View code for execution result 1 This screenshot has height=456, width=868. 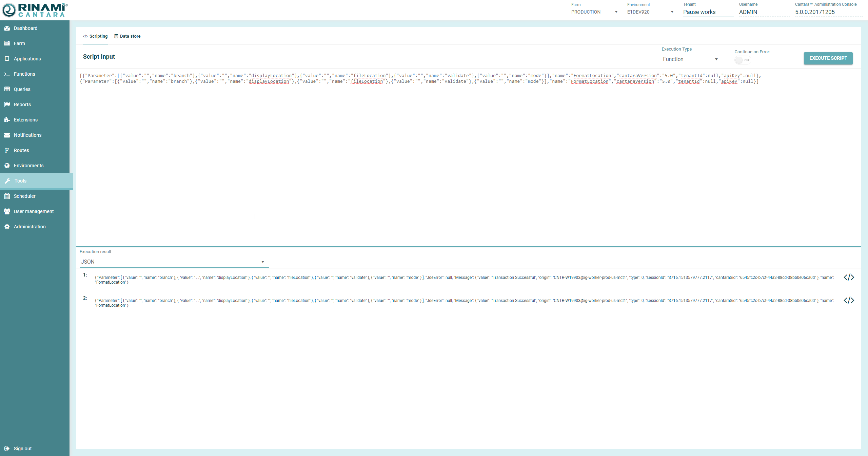pyautogui.click(x=849, y=278)
